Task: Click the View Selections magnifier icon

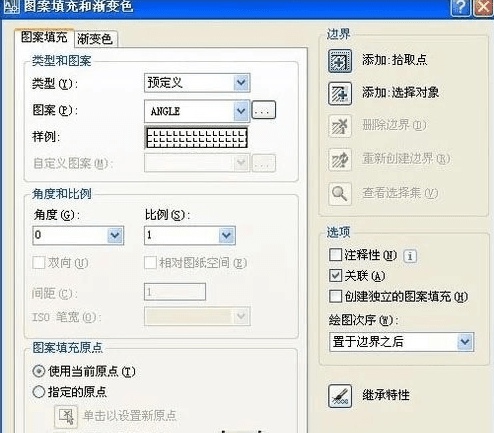Action: (340, 193)
